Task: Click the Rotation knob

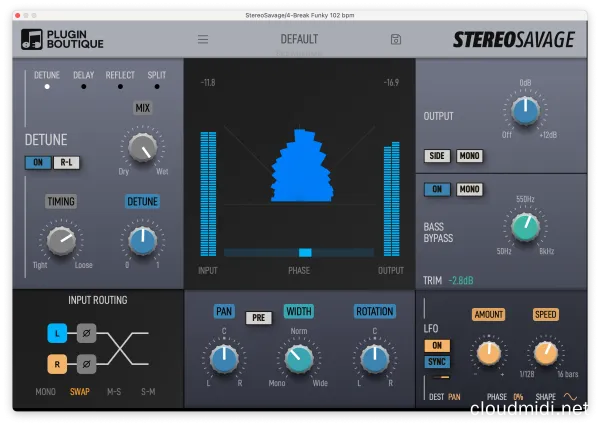Action: point(375,359)
